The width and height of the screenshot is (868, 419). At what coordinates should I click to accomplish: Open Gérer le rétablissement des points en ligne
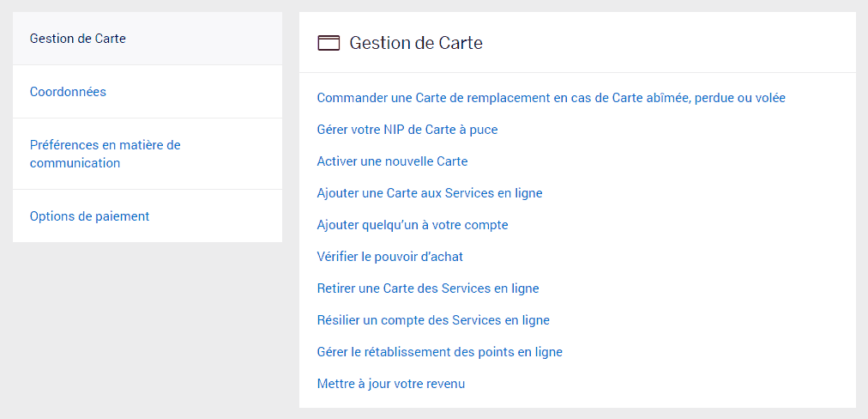[x=440, y=352]
